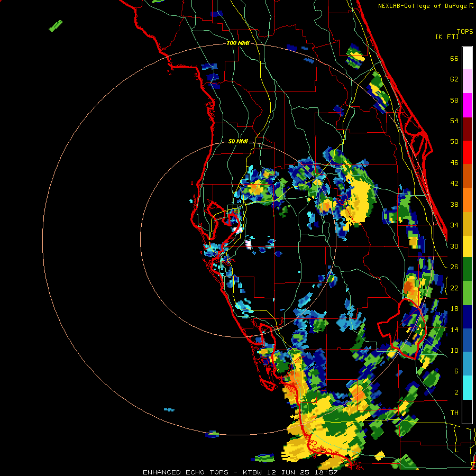Click the yellow 34 kft legend swatch
Image resolution: width=476 pixels, height=476 pixels.
coord(467,246)
